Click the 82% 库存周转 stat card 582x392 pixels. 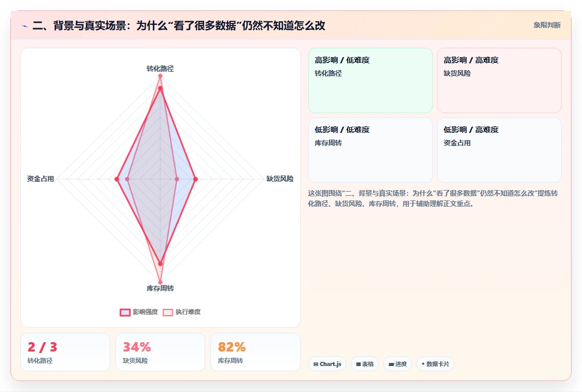255,352
